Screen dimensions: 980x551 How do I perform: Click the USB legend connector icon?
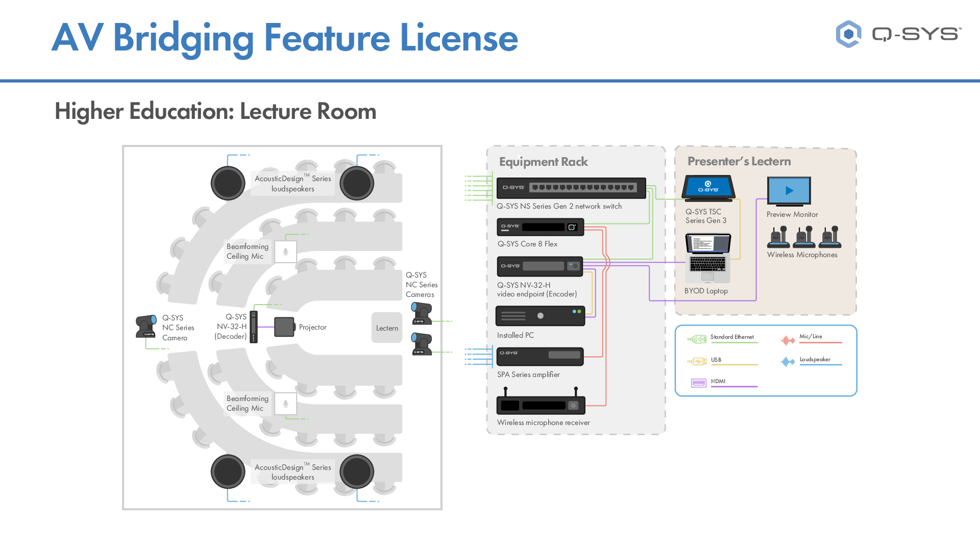(x=697, y=361)
